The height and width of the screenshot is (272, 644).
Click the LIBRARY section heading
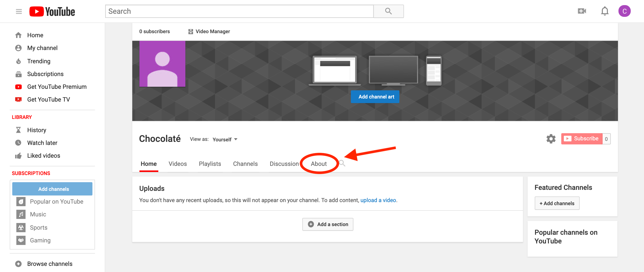pyautogui.click(x=22, y=117)
